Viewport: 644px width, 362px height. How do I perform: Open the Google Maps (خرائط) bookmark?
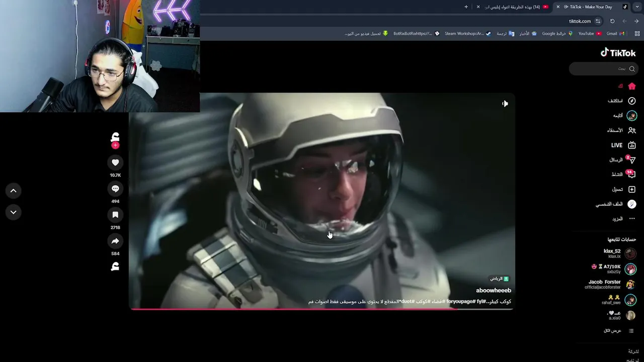pos(557,34)
